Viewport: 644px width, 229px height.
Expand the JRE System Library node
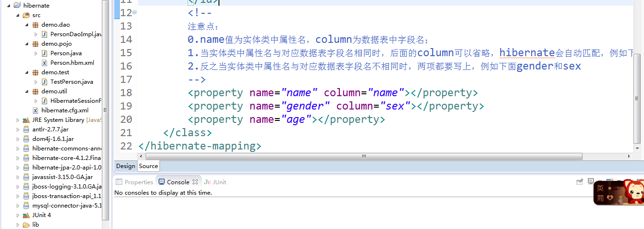pyautogui.click(x=18, y=120)
